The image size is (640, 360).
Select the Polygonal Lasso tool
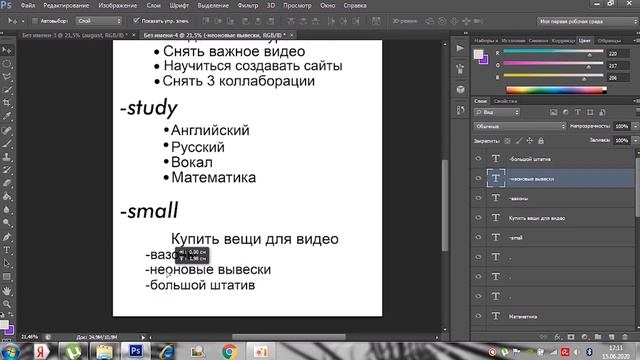(x=7, y=77)
